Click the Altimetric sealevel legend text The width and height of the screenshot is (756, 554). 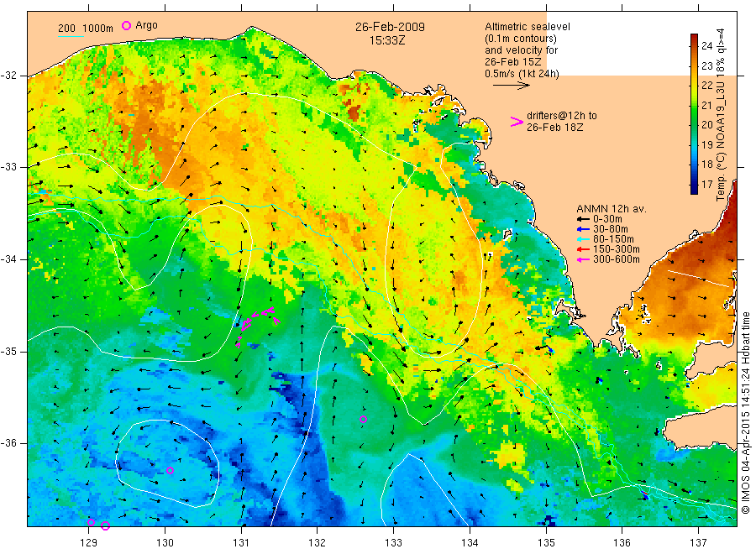528,27
